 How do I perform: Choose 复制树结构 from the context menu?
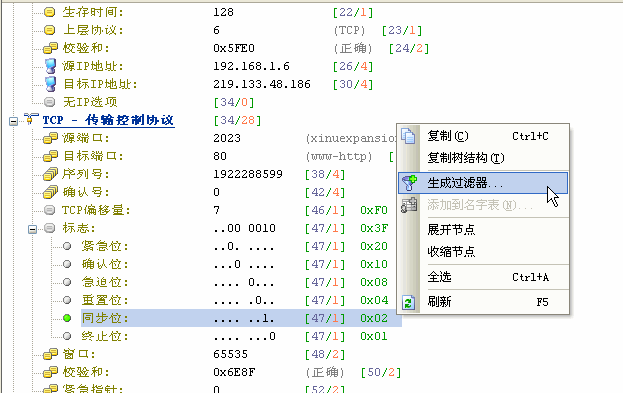pos(483,158)
